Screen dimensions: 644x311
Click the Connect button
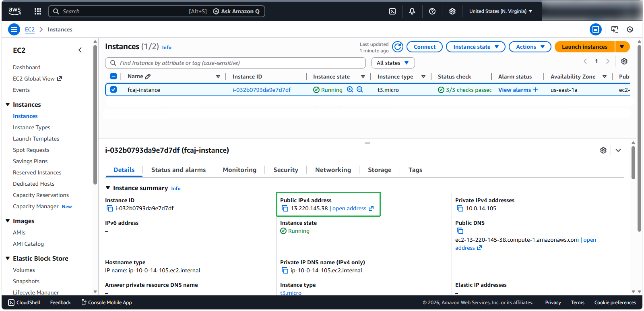(425, 47)
